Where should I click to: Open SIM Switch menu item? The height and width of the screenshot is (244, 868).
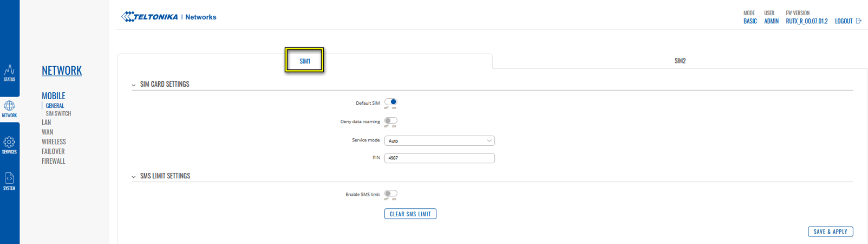58,114
